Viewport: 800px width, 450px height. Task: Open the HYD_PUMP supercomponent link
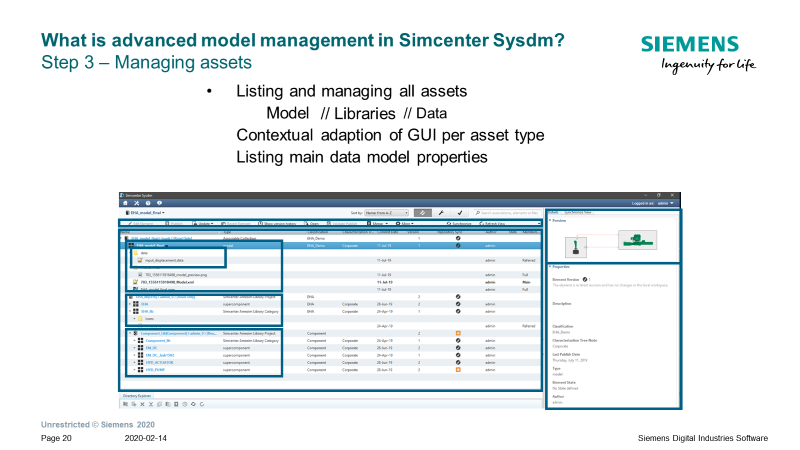tap(155, 369)
